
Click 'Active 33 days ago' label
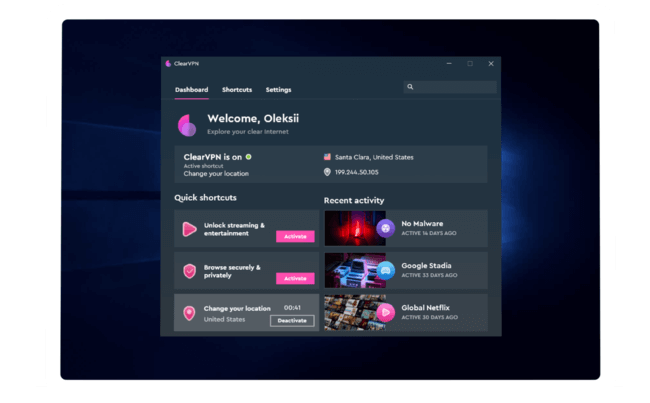(x=429, y=275)
